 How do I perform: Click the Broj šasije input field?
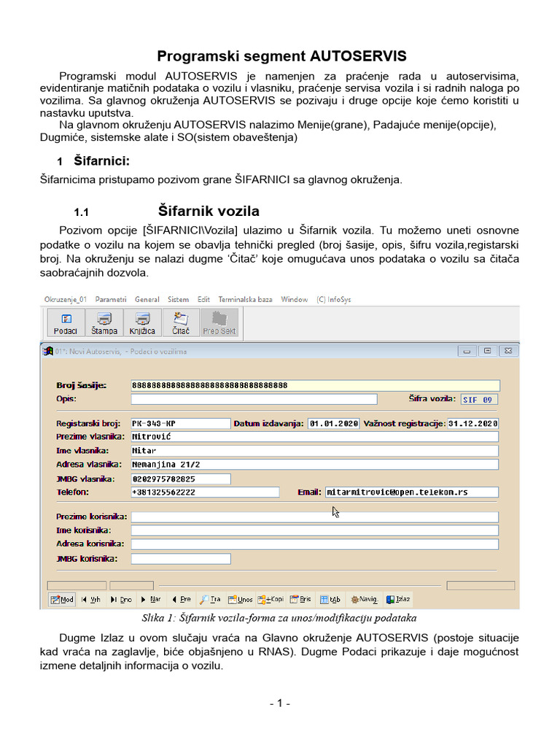point(316,385)
